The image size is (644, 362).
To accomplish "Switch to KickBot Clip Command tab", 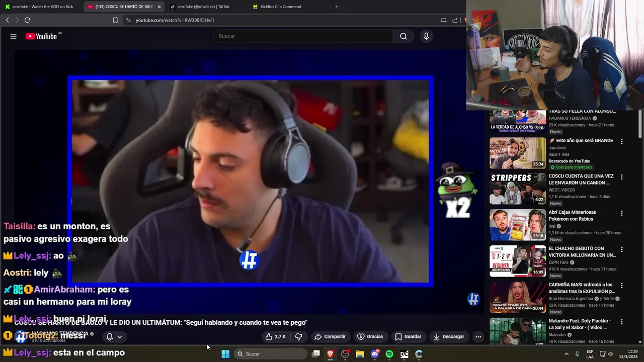I will 287,7.
